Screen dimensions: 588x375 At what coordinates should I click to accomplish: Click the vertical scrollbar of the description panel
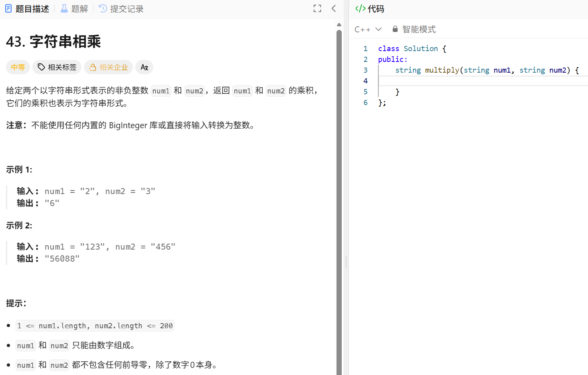coord(339,160)
